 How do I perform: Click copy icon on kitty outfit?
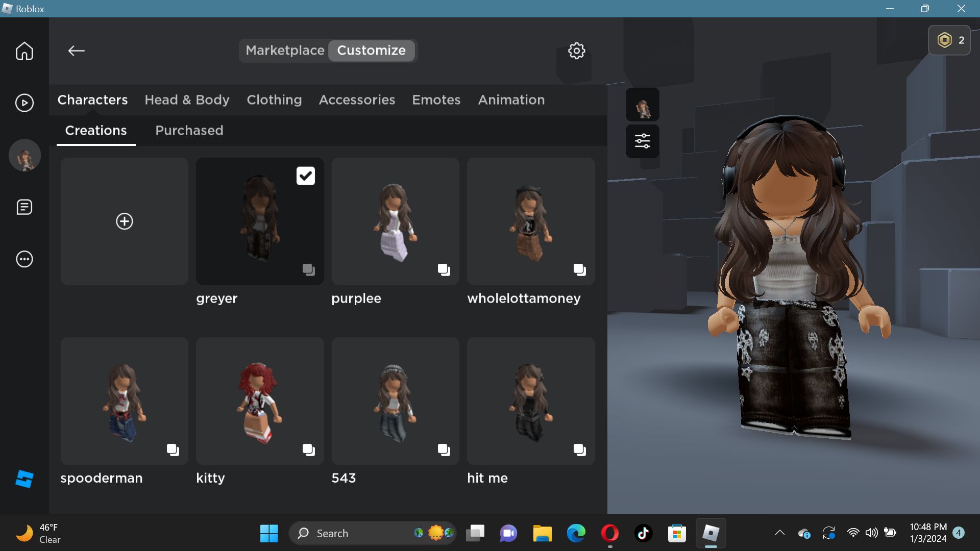click(x=308, y=449)
